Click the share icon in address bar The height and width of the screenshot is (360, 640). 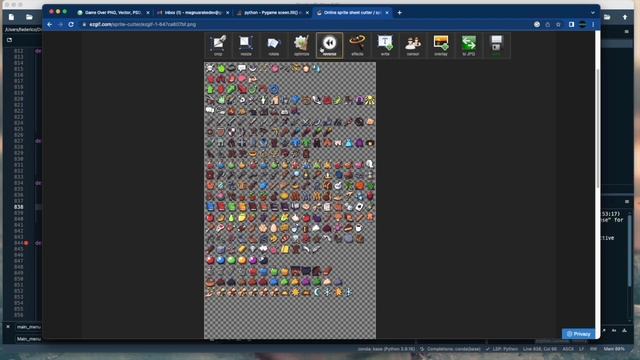548,24
